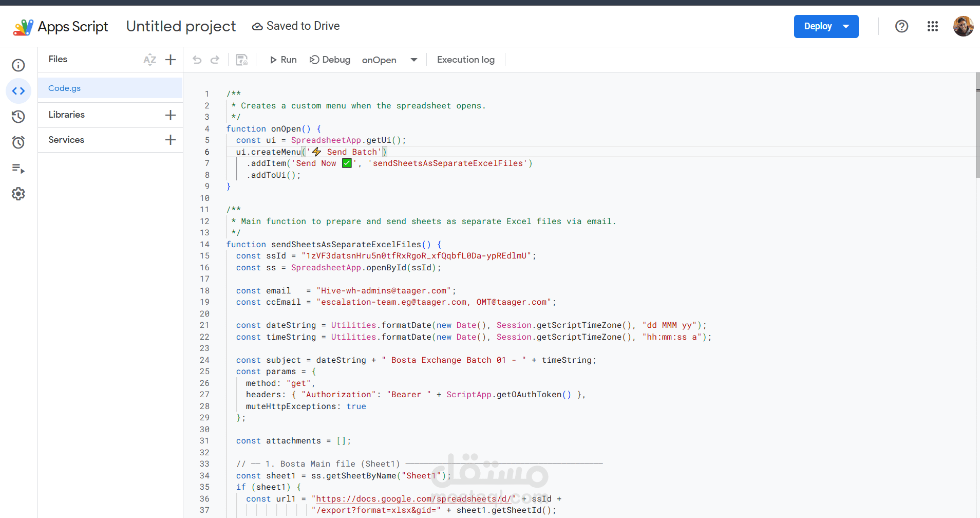
Task: Click the "hh:mm:ss a" format string
Action: (672, 337)
